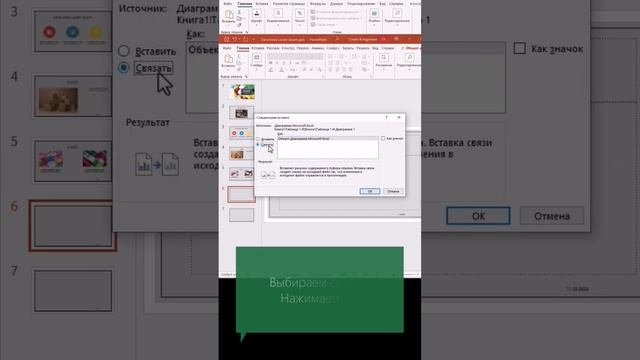Open the Excel Выравнивание group icon
640x360 pixels.
[278, 13]
